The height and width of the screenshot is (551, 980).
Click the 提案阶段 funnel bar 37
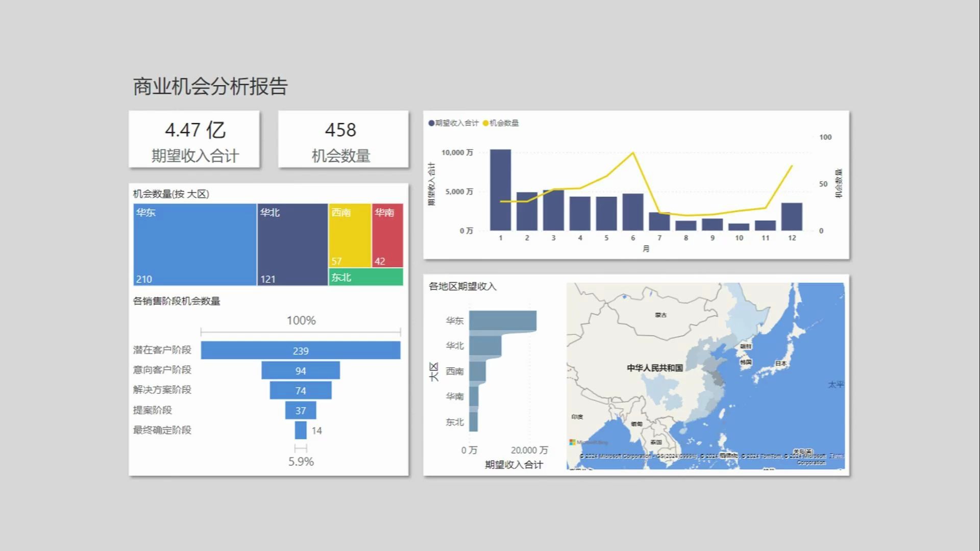pyautogui.click(x=301, y=410)
